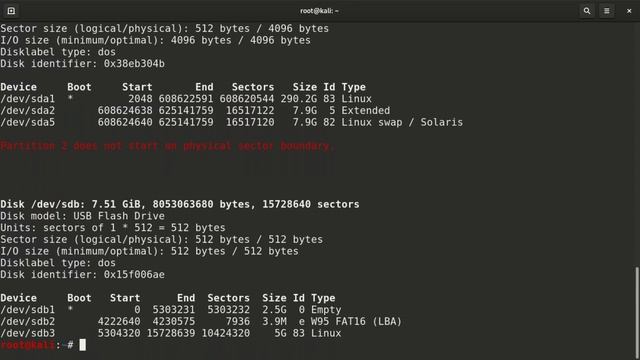This screenshot has width=640, height=360.
Task: Select the /dev/sdb2 device name
Action: [x=27, y=322]
